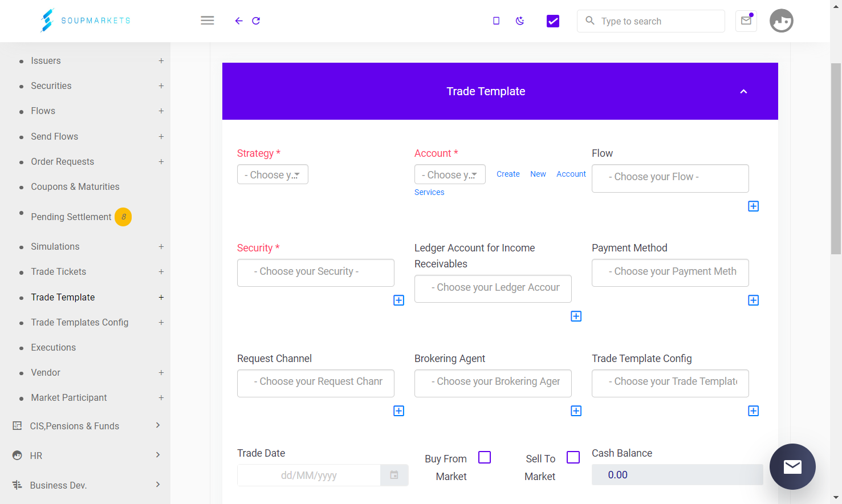Click the page vertical scrollbar
Image resolution: width=842 pixels, height=504 pixels.
[x=836, y=158]
